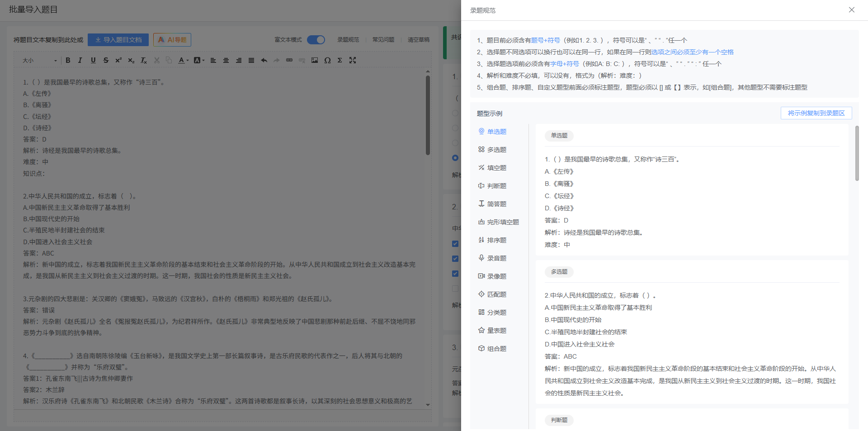868x431 pixels.
Task: Click the fullscreen expand icon
Action: click(353, 60)
